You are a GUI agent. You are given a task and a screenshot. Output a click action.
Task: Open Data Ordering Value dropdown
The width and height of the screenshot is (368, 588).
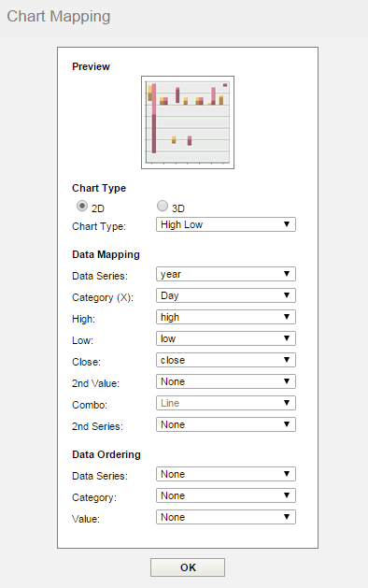[226, 517]
